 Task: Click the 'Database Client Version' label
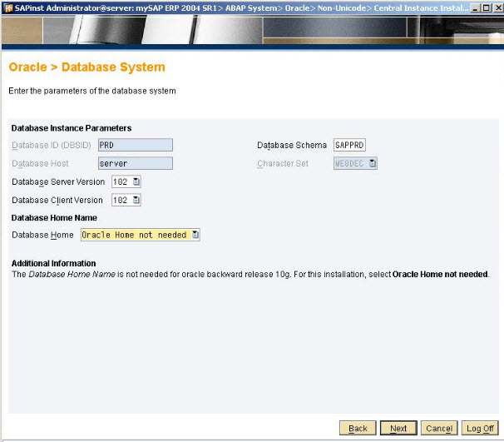(x=57, y=200)
